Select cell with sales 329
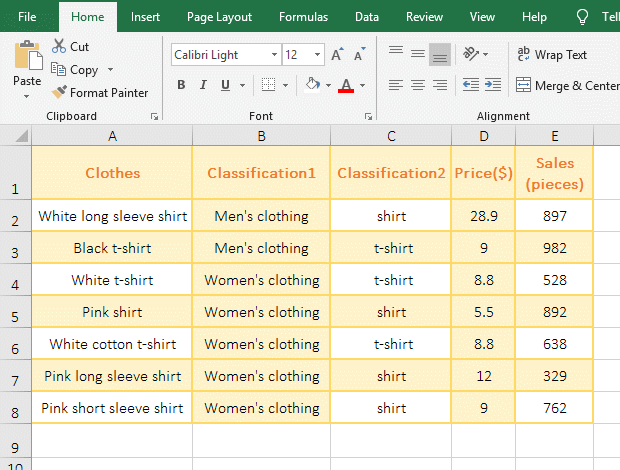 pos(554,376)
